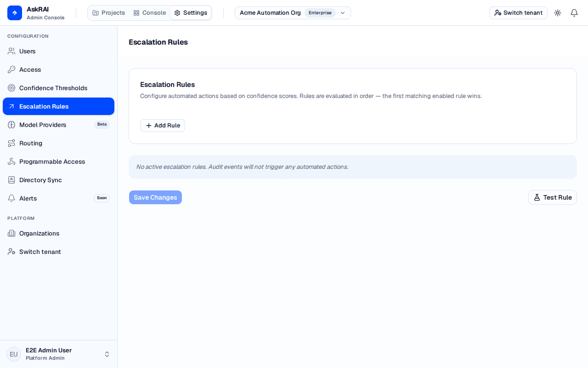Click E2E Admin User name
Screen dimensions: 588x368
pyautogui.click(x=49, y=350)
